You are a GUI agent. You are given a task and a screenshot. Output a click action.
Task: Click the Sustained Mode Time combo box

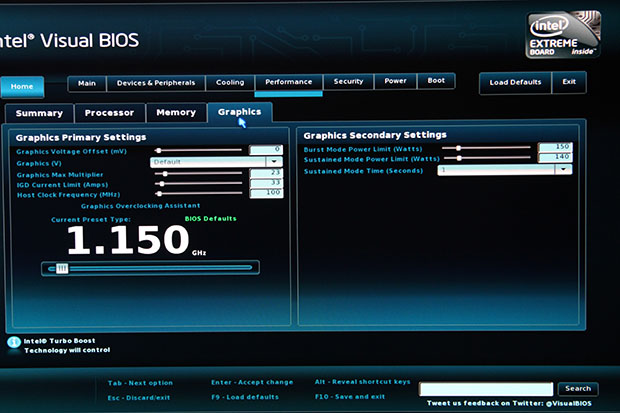(x=505, y=170)
